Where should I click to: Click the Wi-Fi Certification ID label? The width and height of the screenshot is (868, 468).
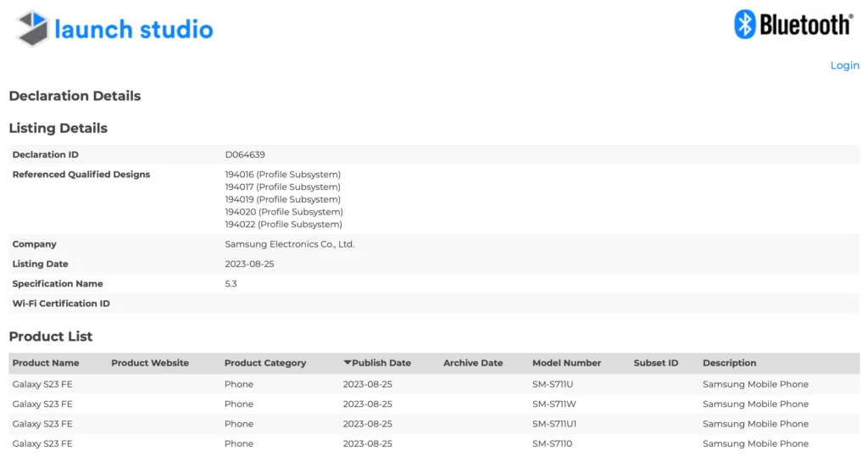(61, 304)
